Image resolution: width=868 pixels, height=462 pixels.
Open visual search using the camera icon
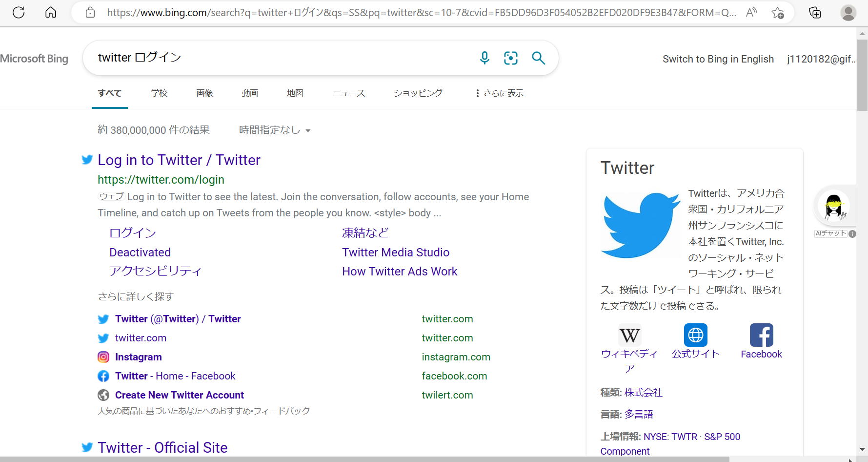tap(511, 58)
